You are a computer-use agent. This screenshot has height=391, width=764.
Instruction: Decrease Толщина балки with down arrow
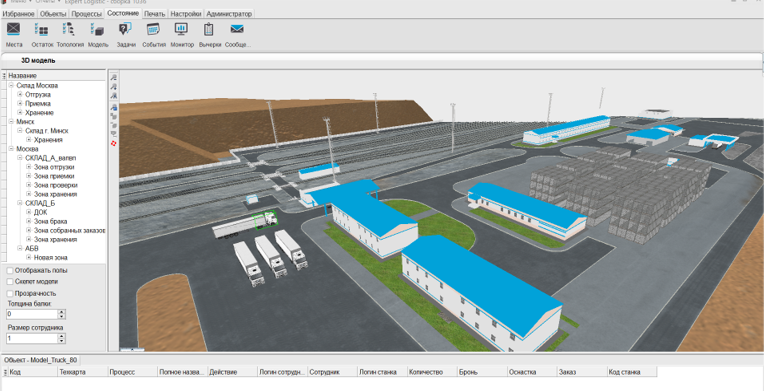pos(61,316)
